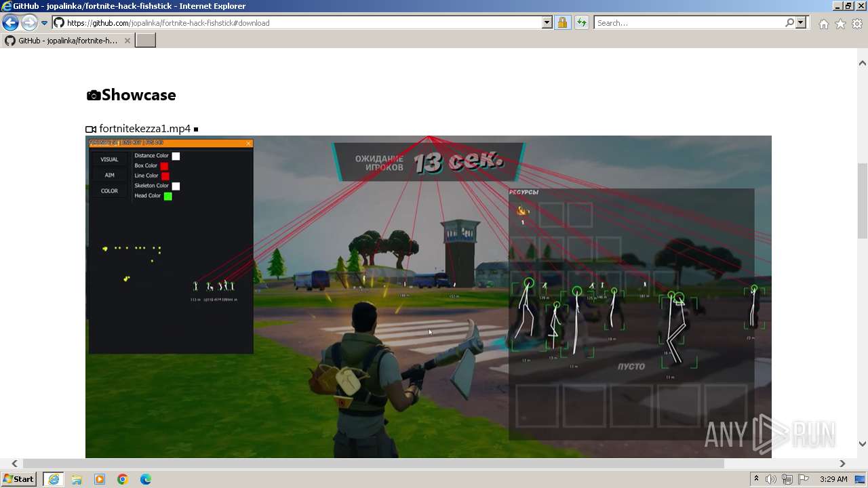Select the COLOR tab in cheat menu

pos(109,190)
